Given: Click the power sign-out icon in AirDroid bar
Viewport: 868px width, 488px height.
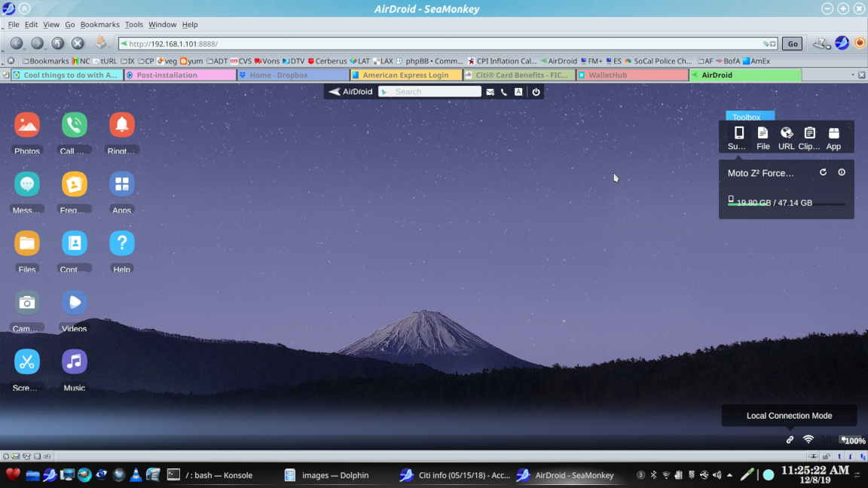Looking at the screenshot, I should pos(536,92).
